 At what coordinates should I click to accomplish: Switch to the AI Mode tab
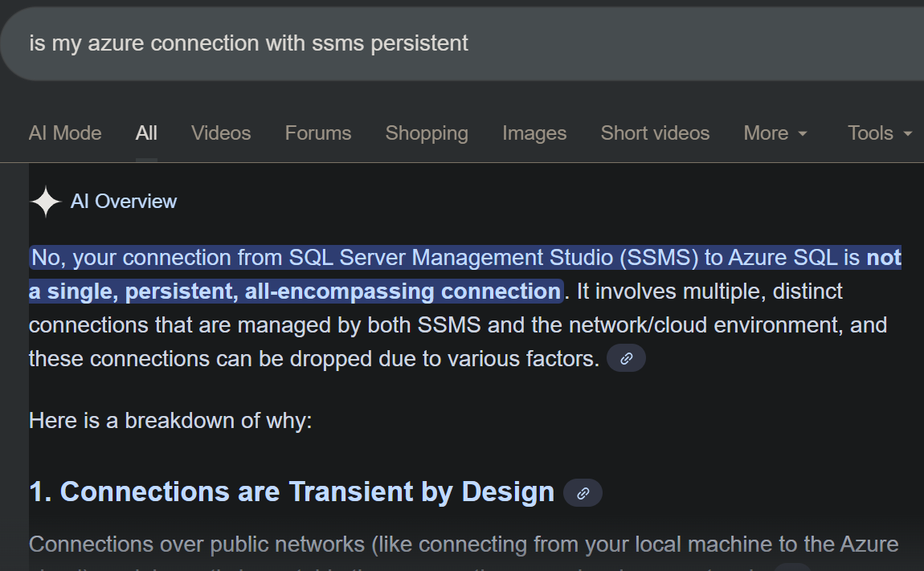(x=65, y=133)
